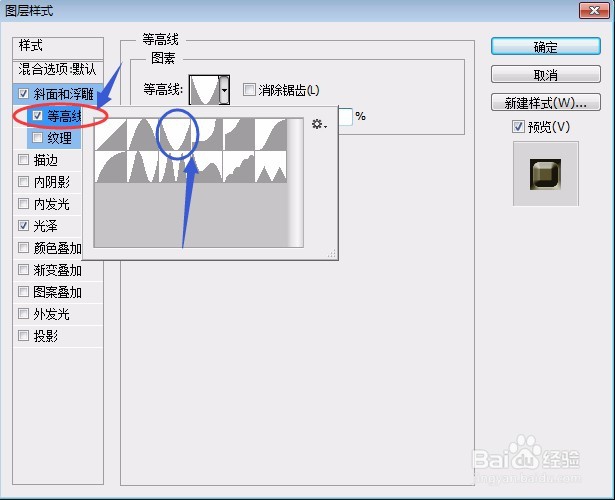Open the contour picker gear menu
The width and height of the screenshot is (615, 500).
tap(319, 124)
